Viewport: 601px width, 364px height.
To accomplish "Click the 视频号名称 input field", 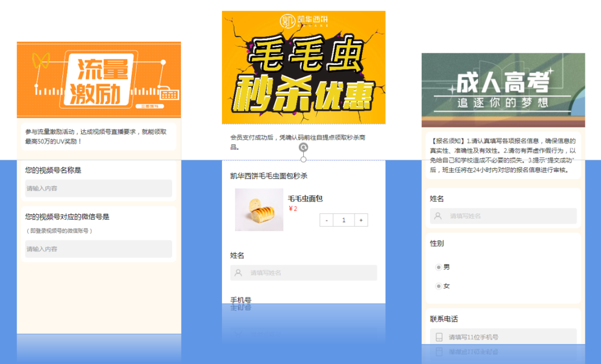I will [98, 189].
